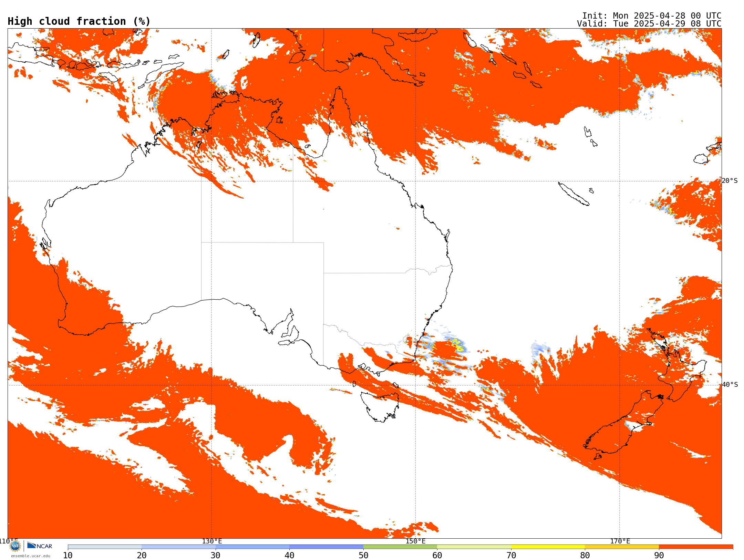This screenshot has height=560, width=744.
Task: Click the 130°E longitude label
Action: (x=212, y=541)
